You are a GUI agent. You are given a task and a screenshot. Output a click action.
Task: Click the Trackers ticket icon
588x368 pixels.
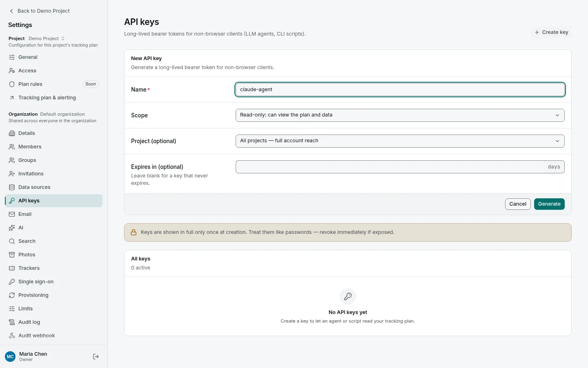coord(12,268)
